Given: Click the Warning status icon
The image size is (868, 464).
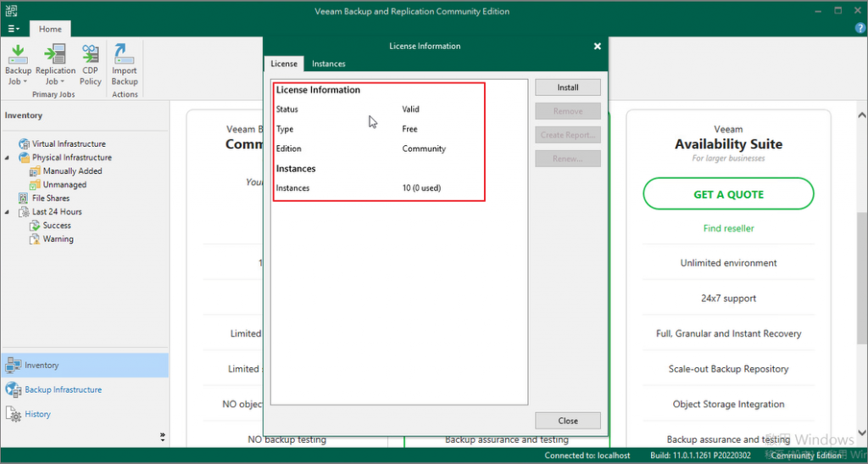Looking at the screenshot, I should pyautogui.click(x=35, y=239).
